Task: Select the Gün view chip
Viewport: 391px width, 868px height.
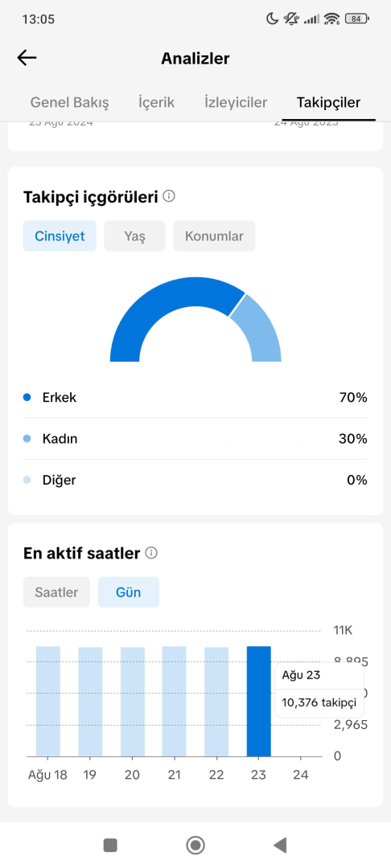Action: coord(129,592)
